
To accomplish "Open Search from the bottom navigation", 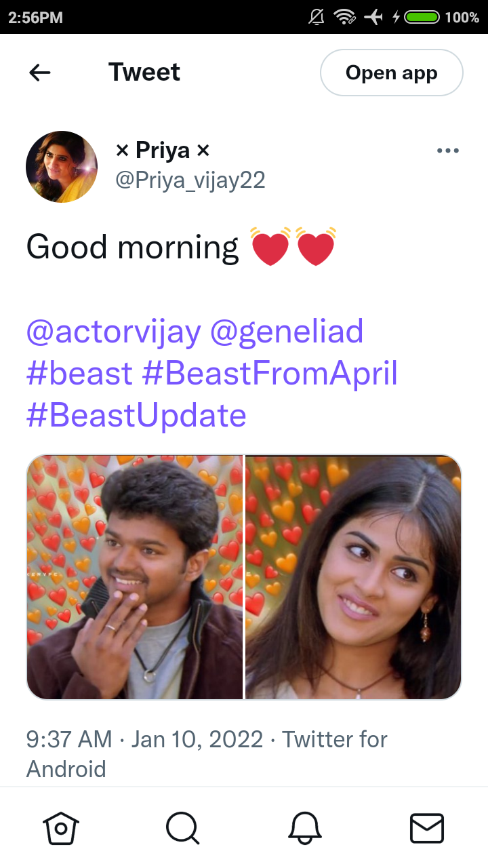I will point(183,828).
